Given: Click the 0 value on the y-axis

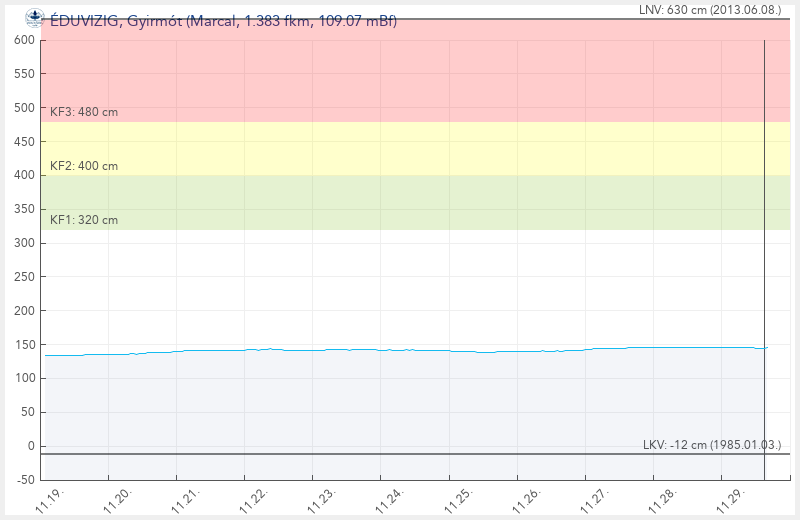Looking at the screenshot, I should click(x=30, y=446).
